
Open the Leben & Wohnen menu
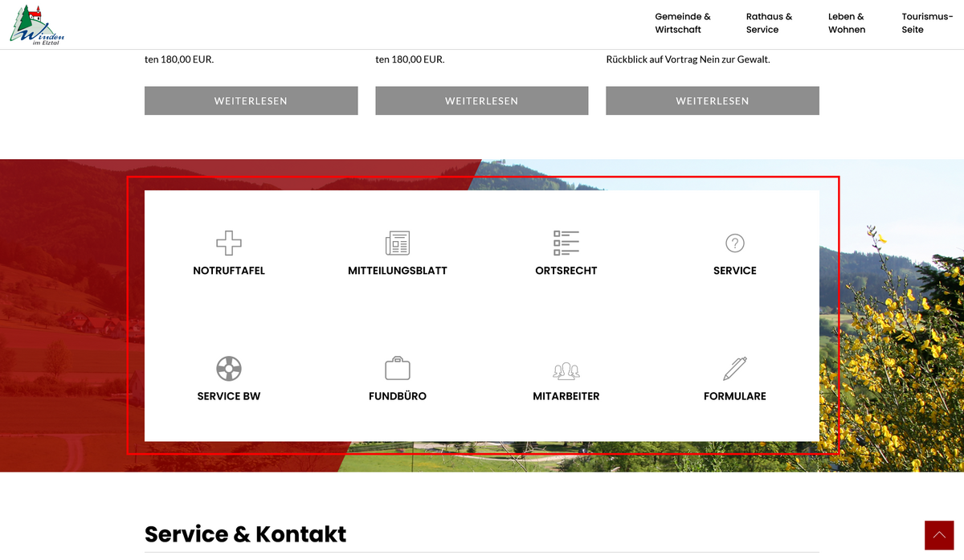click(x=847, y=23)
